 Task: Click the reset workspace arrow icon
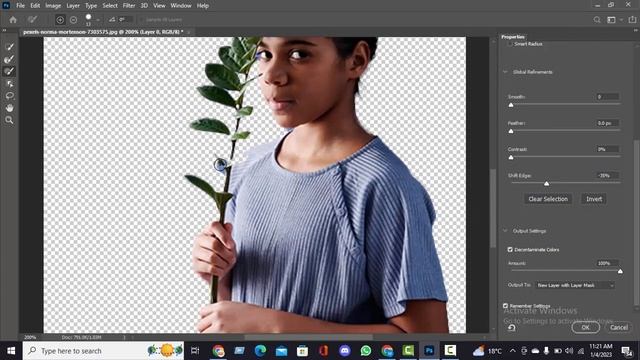pos(511,327)
